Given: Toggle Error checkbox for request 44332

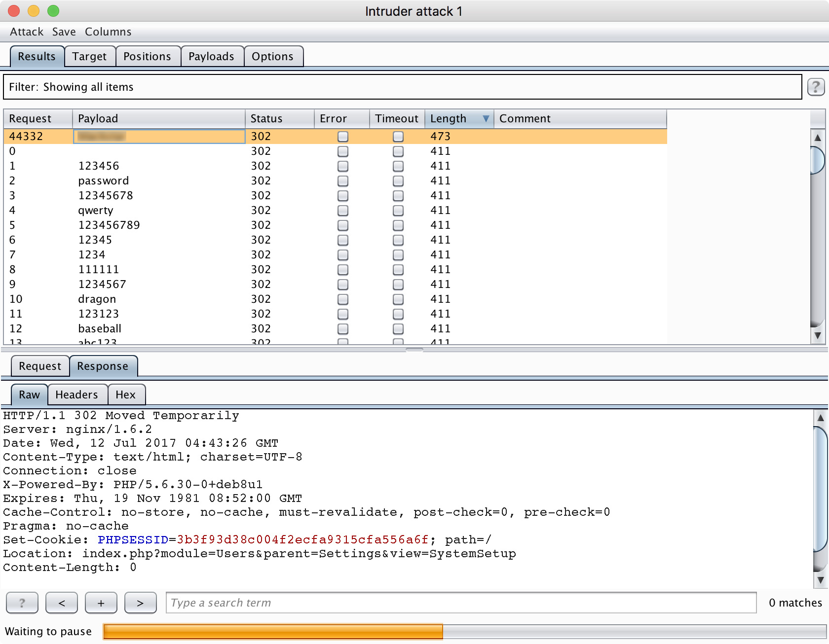Looking at the screenshot, I should [343, 137].
